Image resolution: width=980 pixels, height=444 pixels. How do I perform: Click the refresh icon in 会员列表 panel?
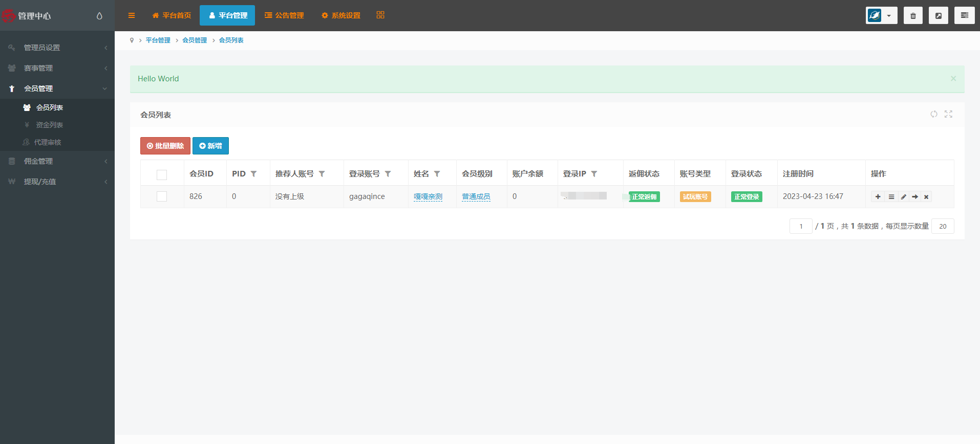tap(934, 114)
